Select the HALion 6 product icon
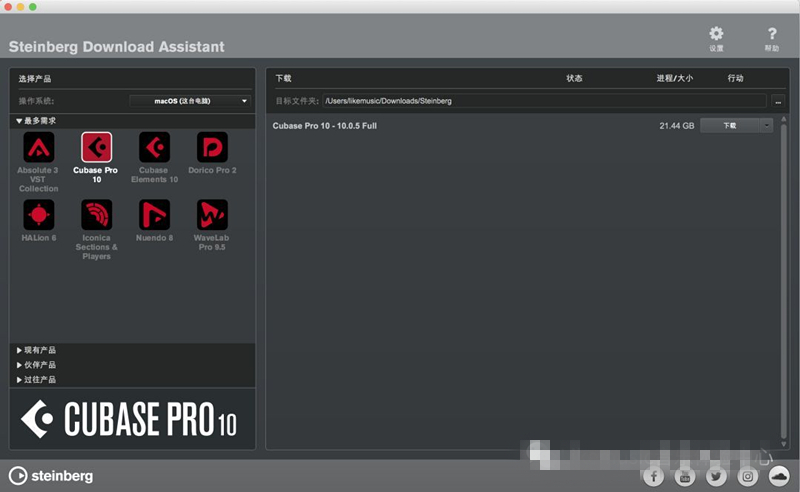 pos(39,215)
